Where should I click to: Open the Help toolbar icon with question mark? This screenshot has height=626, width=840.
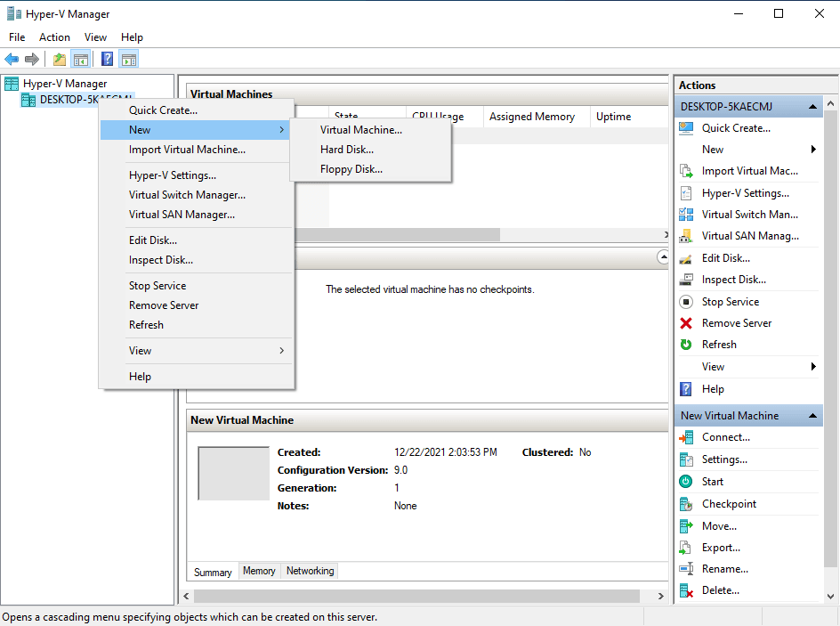coord(107,59)
